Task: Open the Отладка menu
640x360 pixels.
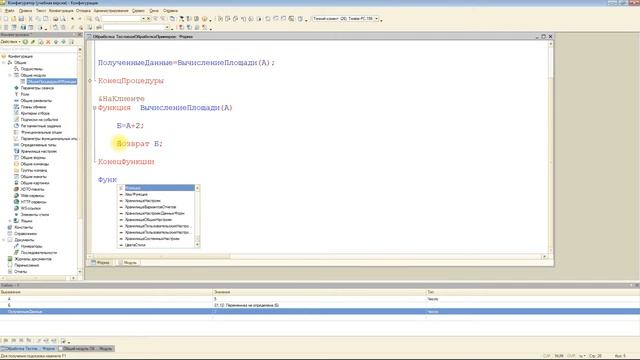Action: 83,11
